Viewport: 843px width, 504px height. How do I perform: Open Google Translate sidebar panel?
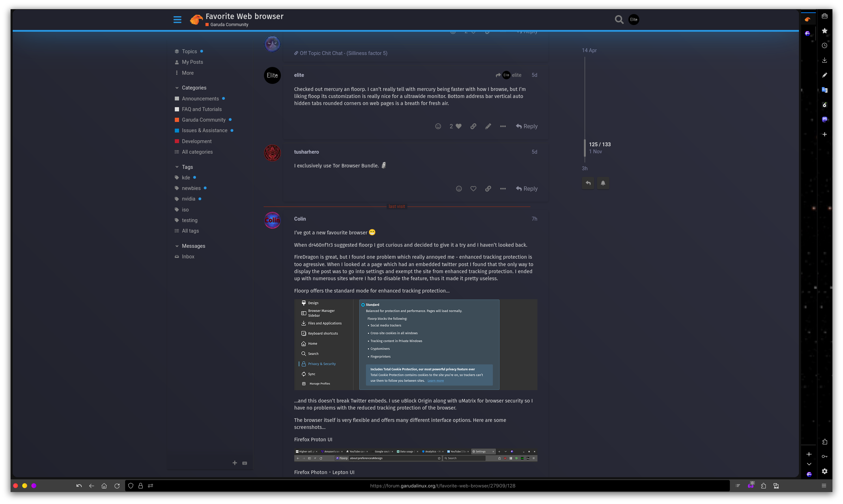coord(825,90)
